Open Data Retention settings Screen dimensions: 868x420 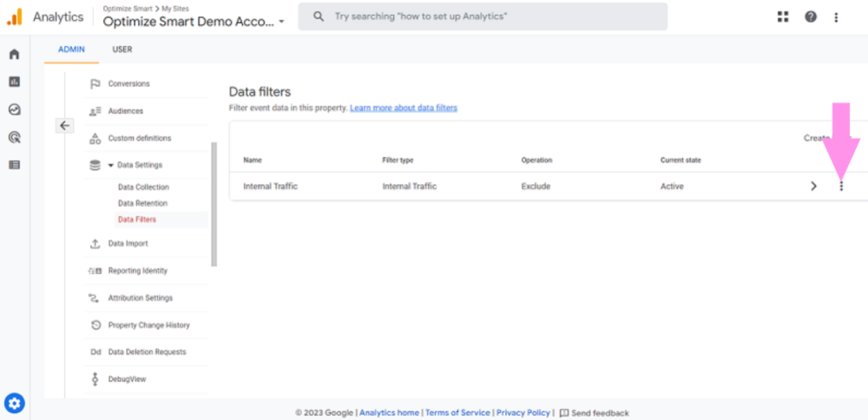coord(142,203)
